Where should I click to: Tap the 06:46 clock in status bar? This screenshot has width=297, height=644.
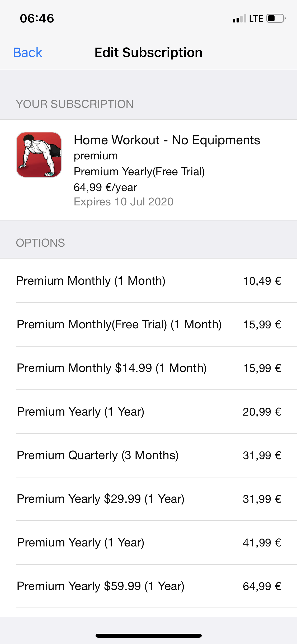coord(37,19)
